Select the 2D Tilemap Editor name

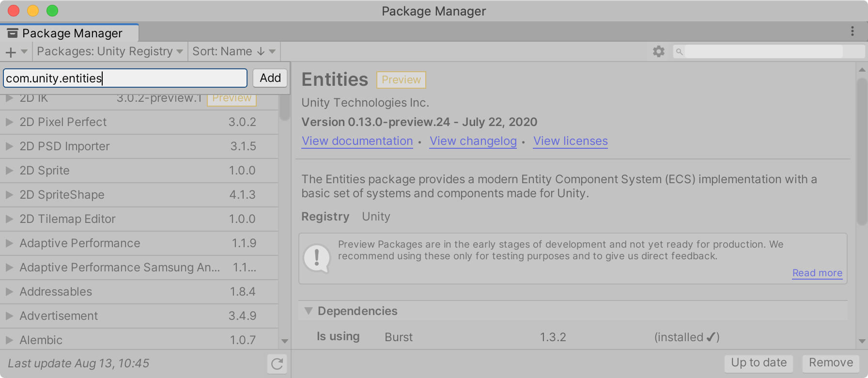coord(67,219)
